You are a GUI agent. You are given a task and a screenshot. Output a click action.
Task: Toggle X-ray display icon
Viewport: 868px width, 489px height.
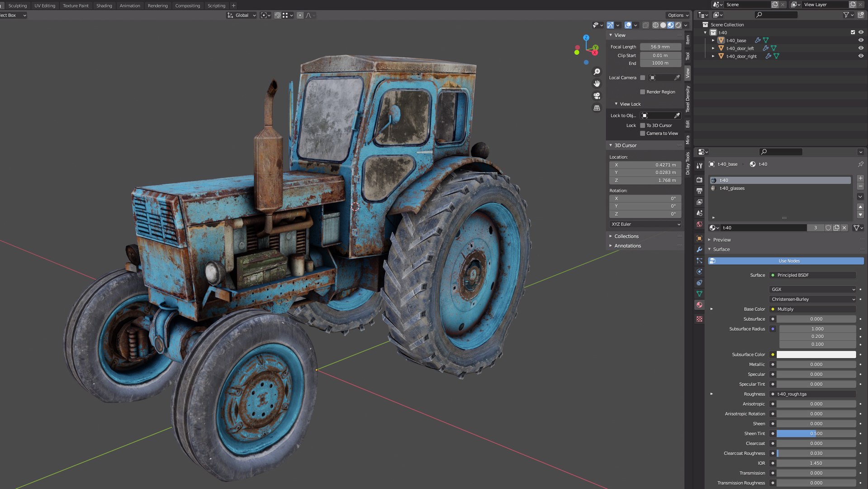(x=645, y=25)
